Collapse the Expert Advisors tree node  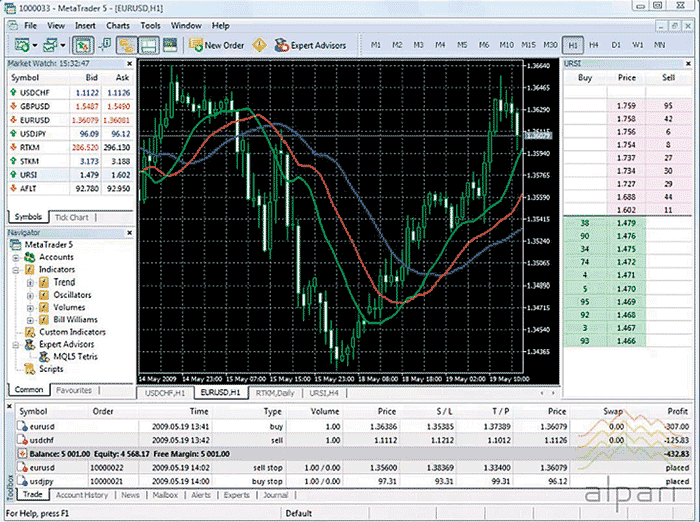click(16, 345)
